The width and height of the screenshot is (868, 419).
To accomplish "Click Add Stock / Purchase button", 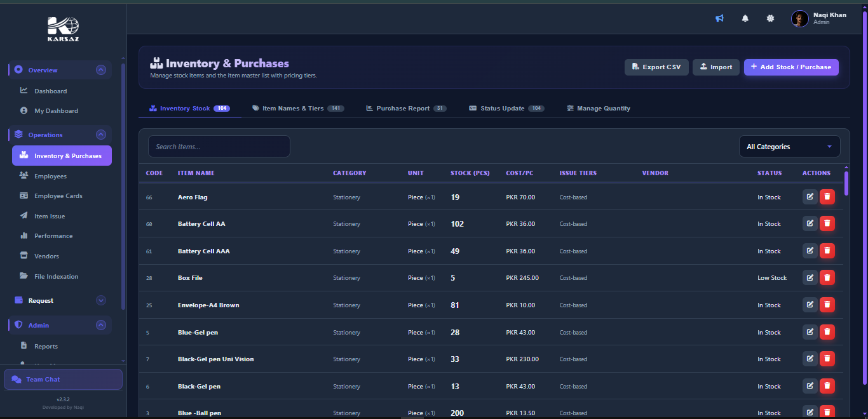I will tap(791, 67).
